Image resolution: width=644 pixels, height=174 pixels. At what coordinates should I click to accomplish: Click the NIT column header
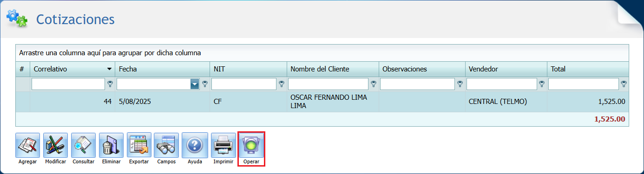coord(248,69)
